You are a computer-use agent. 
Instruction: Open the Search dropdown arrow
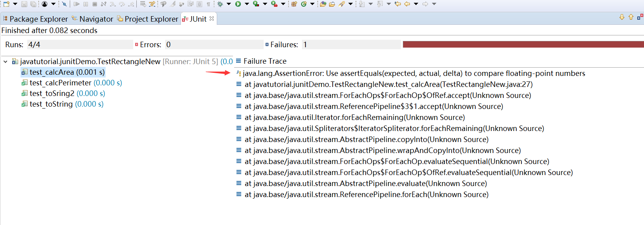click(x=350, y=4)
